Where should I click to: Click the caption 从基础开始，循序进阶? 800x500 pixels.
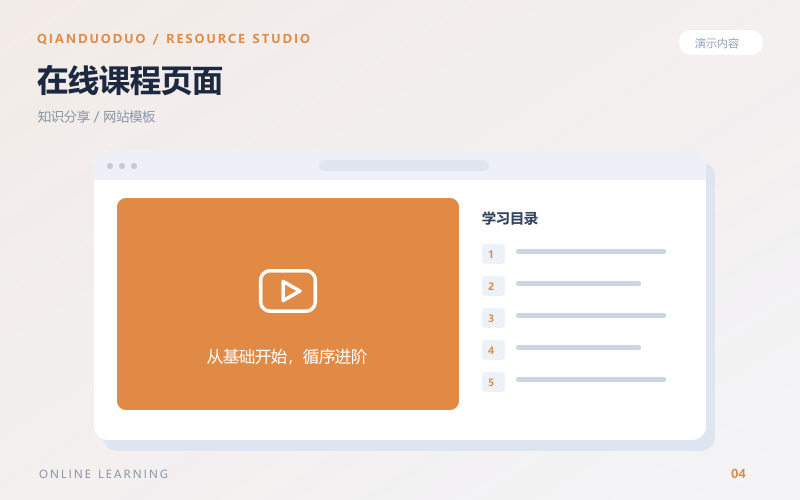tap(287, 356)
